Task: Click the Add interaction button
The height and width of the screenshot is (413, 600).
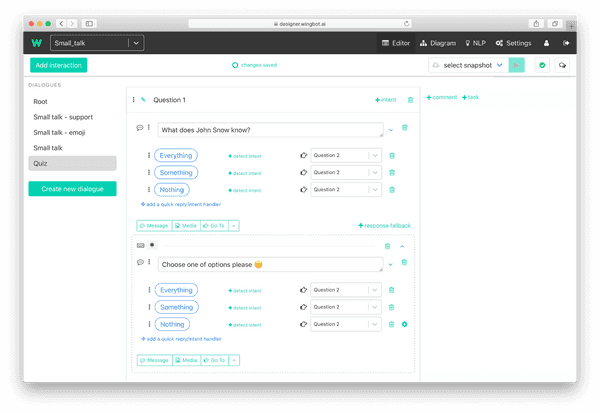Action: tap(59, 65)
